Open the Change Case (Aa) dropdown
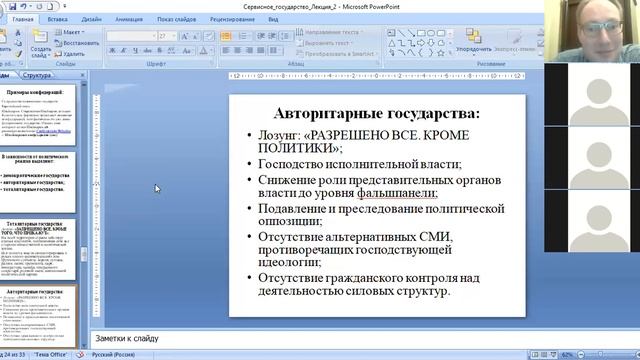Image resolution: width=640 pixels, height=360 pixels. coord(187,51)
